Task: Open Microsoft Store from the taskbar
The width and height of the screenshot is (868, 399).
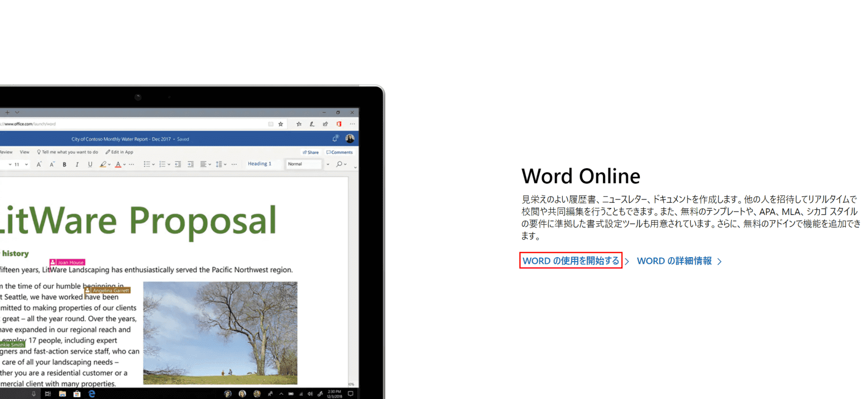Action: [77, 394]
